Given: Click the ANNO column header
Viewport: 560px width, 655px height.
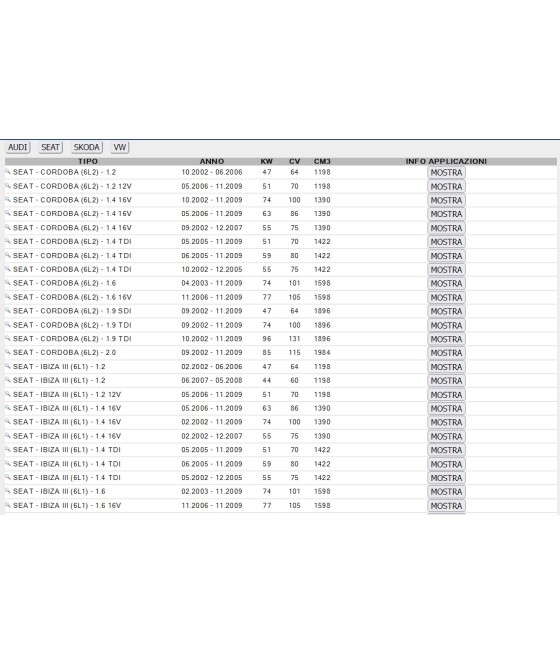Looking at the screenshot, I should point(212,161).
